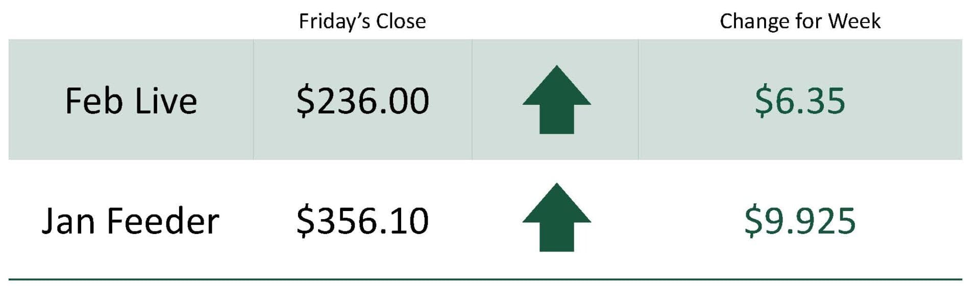The height and width of the screenshot is (301, 980).
Task: Click the word "Friday's" in column header
Action: pos(334,21)
